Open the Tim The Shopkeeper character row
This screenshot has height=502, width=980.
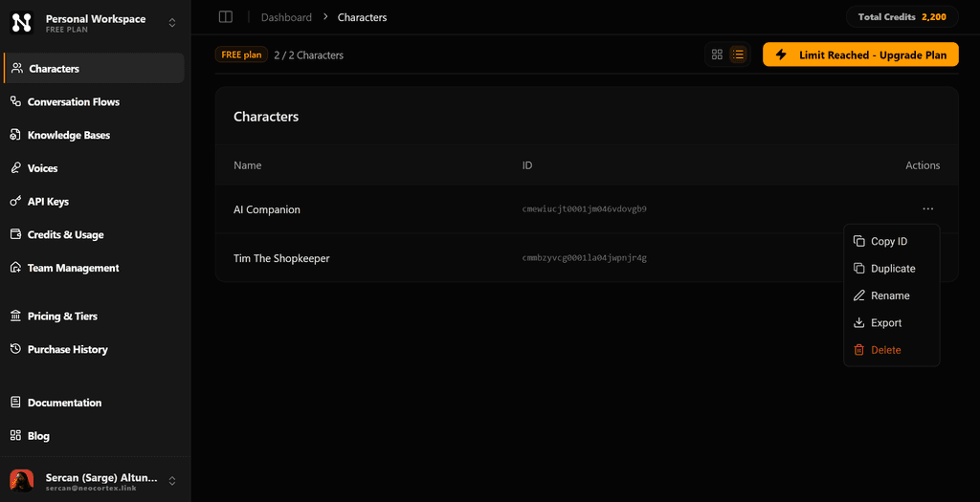281,258
